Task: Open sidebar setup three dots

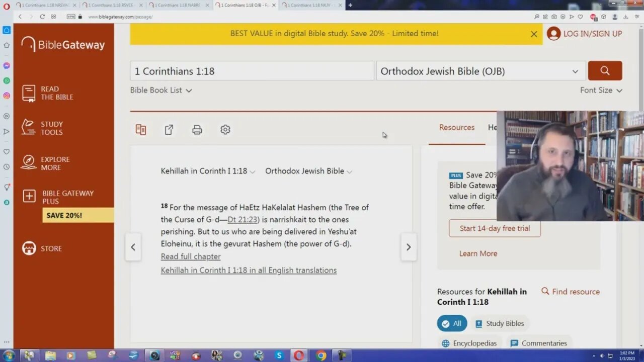Action: [x=7, y=342]
